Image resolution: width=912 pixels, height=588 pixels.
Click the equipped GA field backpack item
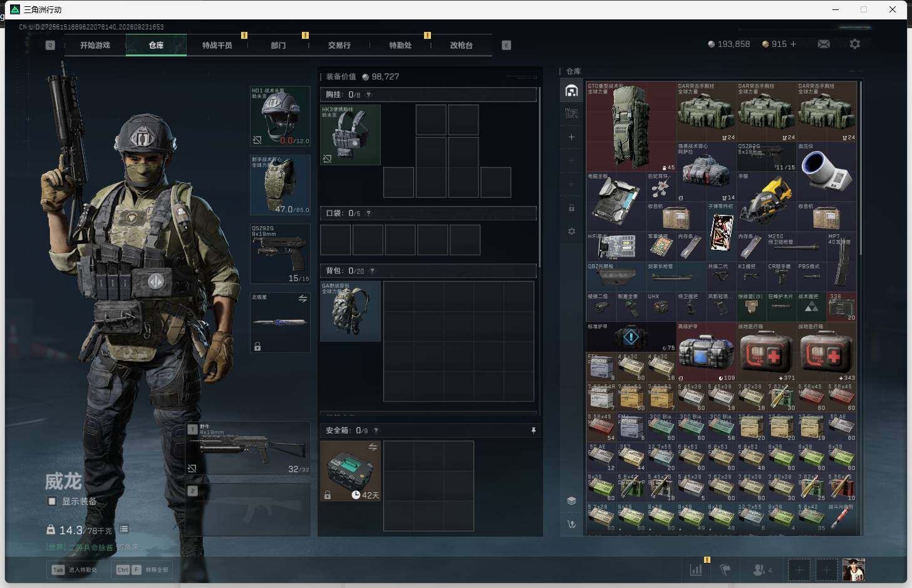350,311
